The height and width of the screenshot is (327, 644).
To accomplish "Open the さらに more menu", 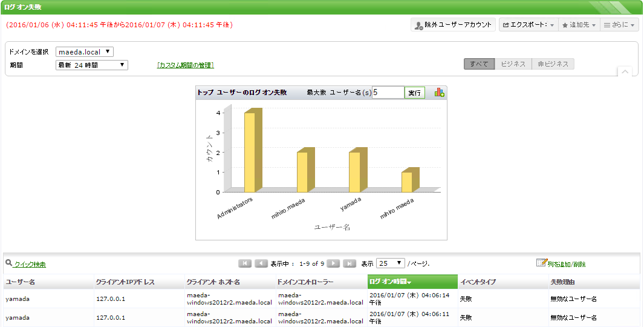I will click(619, 25).
